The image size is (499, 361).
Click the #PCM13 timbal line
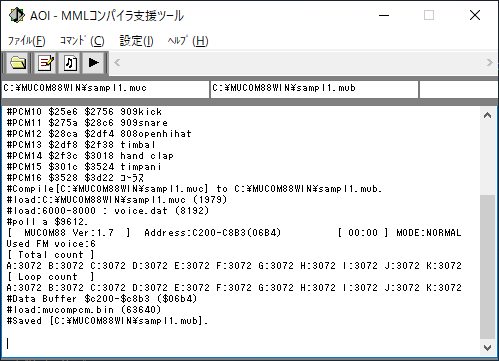(81, 145)
